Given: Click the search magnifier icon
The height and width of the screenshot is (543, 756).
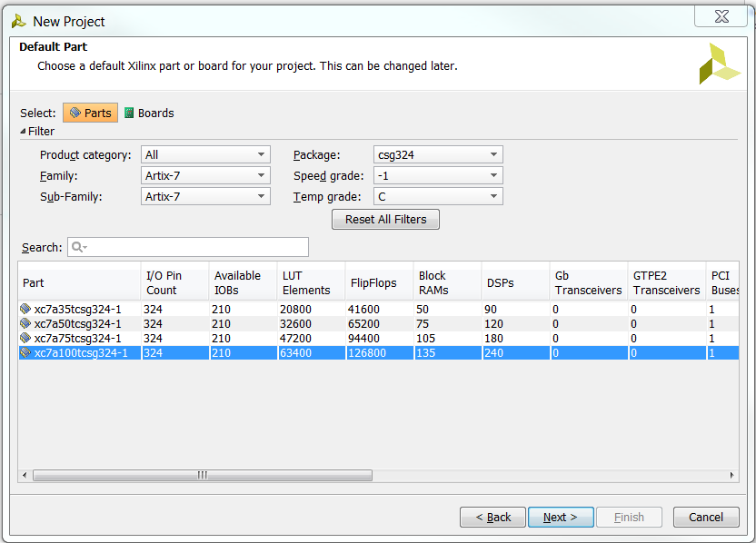Looking at the screenshot, I should [77, 247].
